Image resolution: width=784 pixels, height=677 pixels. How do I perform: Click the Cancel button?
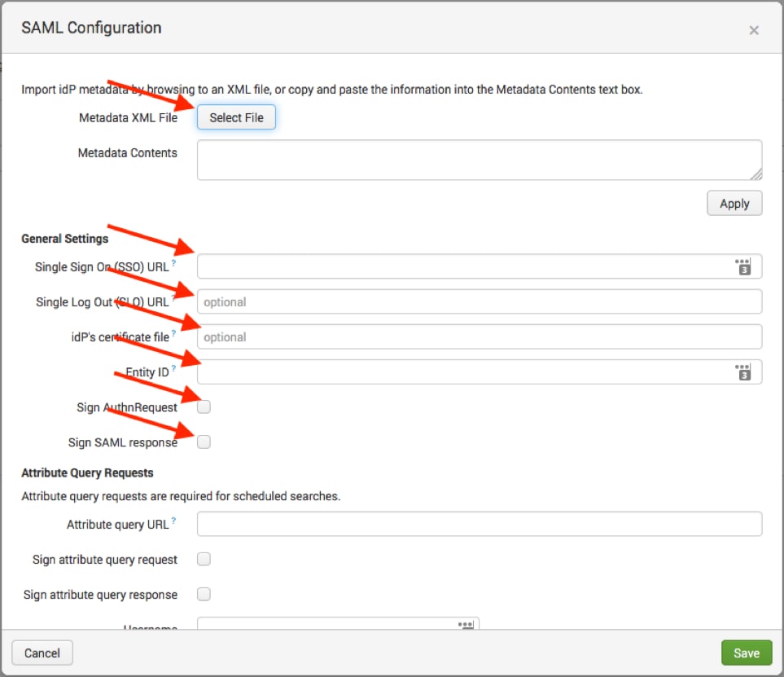(42, 653)
